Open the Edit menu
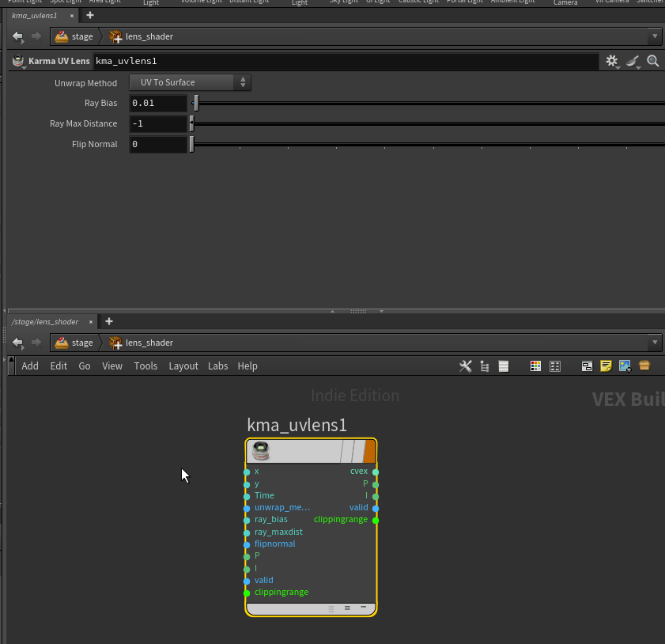The width and height of the screenshot is (665, 644). [x=59, y=366]
